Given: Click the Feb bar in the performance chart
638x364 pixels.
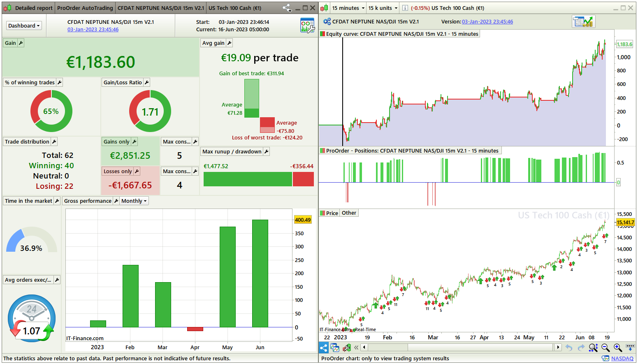Looking at the screenshot, I should [x=130, y=296].
